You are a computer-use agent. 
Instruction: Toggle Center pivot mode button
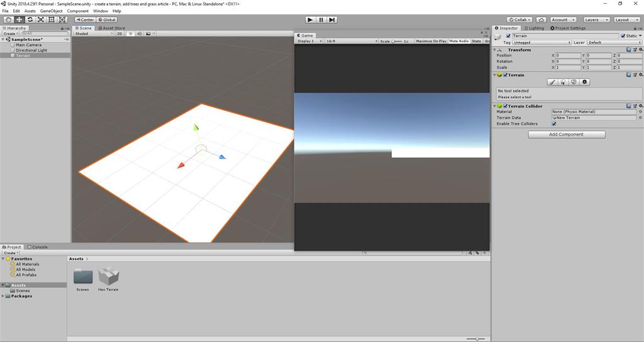coord(85,19)
